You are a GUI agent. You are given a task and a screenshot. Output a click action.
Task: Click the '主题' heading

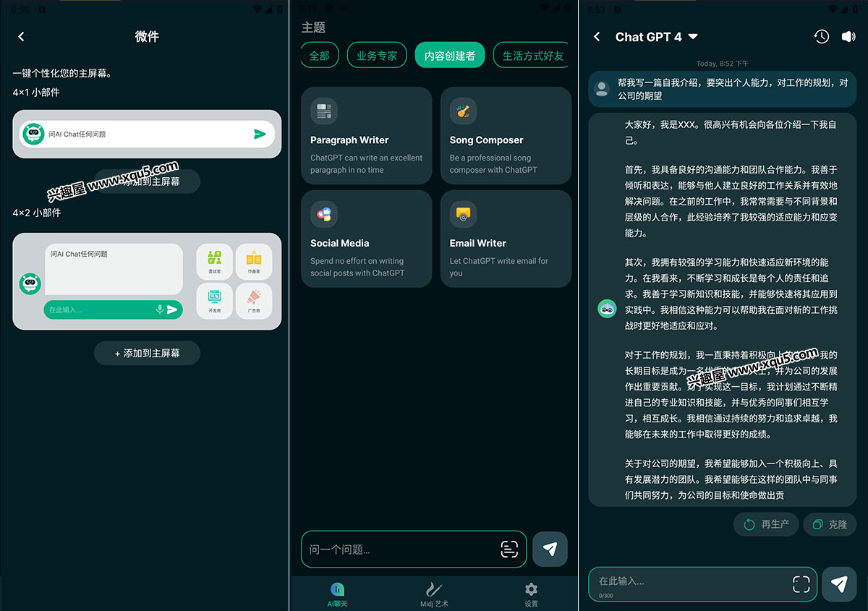(x=313, y=27)
